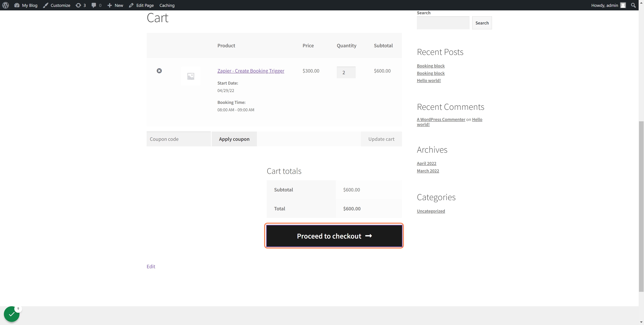Open April 2022 archive

pos(426,163)
